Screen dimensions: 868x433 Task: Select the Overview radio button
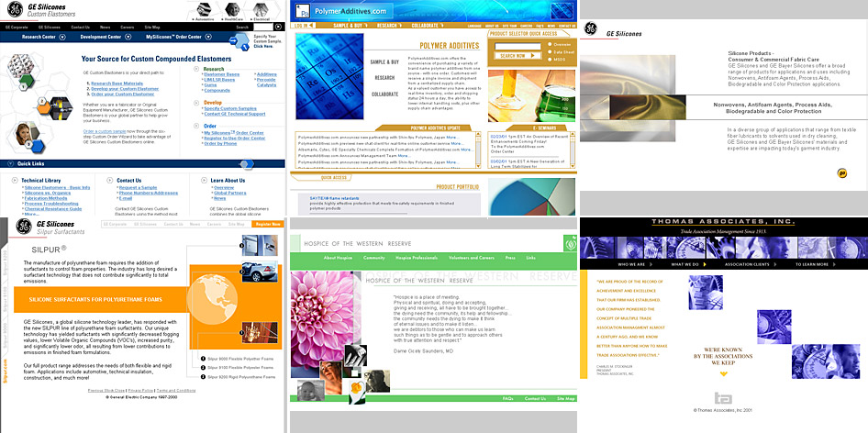click(548, 44)
